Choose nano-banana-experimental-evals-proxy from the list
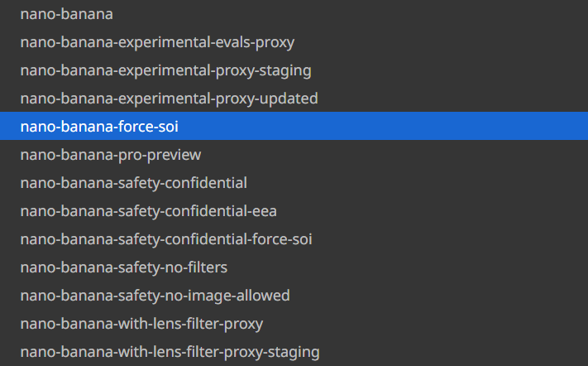This screenshot has height=366, width=588. coord(157,41)
